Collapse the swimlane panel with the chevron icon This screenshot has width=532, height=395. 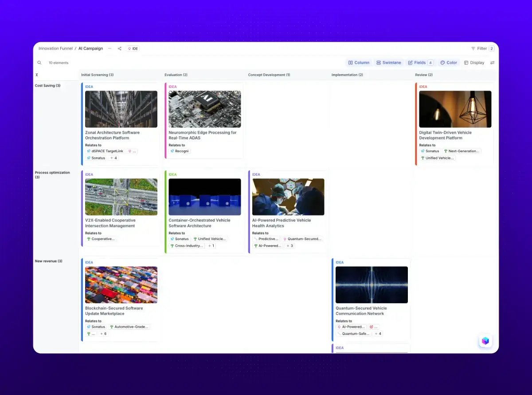point(37,75)
